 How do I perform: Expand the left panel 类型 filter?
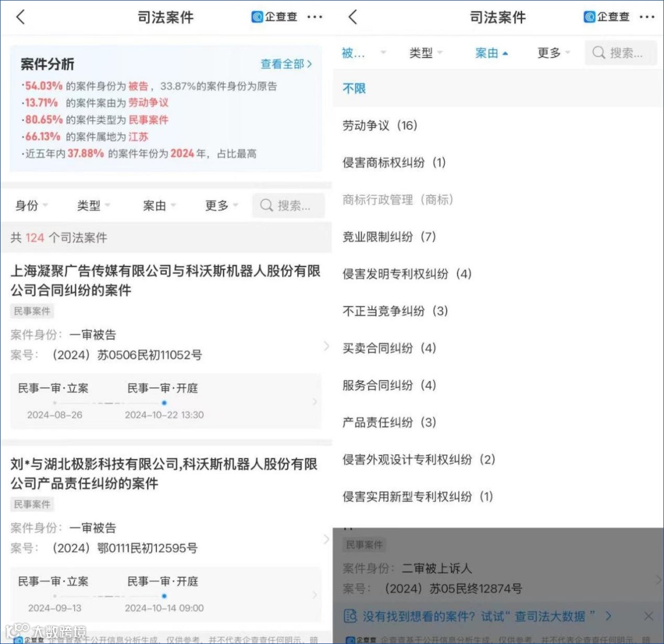click(93, 205)
